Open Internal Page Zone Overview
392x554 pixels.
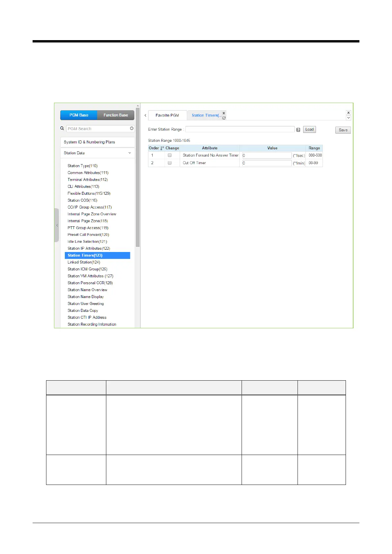point(92,214)
